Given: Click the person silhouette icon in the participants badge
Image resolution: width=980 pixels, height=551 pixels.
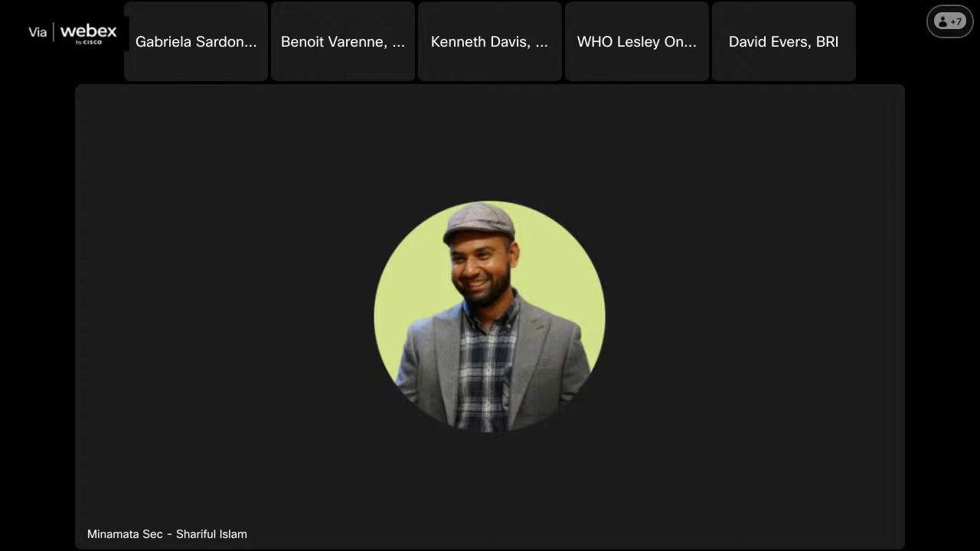Looking at the screenshot, I should (x=942, y=21).
